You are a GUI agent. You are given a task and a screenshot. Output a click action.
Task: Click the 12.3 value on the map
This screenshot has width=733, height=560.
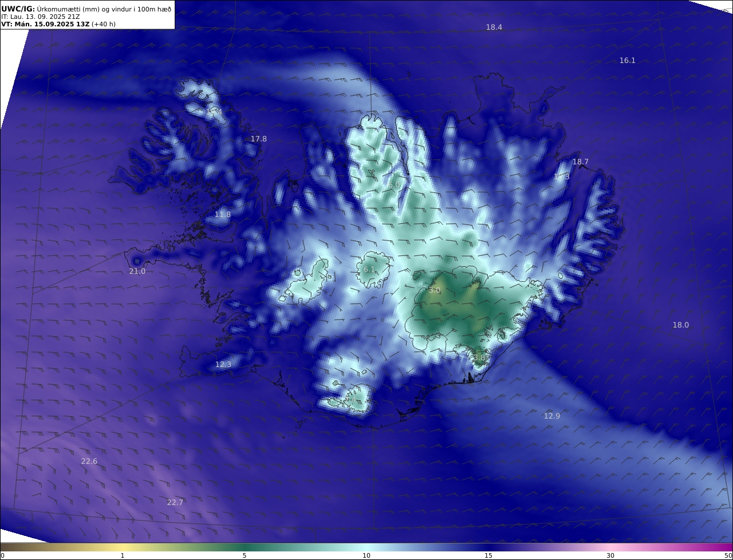pyautogui.click(x=223, y=365)
